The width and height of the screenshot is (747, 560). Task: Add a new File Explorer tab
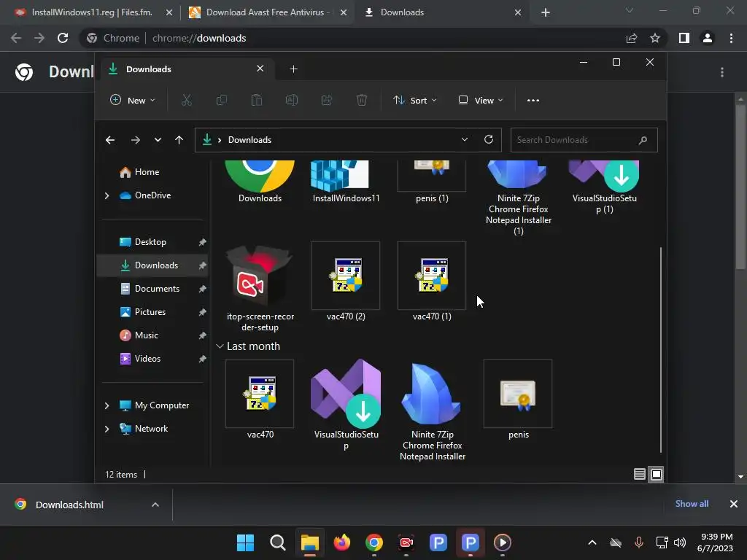click(x=293, y=69)
